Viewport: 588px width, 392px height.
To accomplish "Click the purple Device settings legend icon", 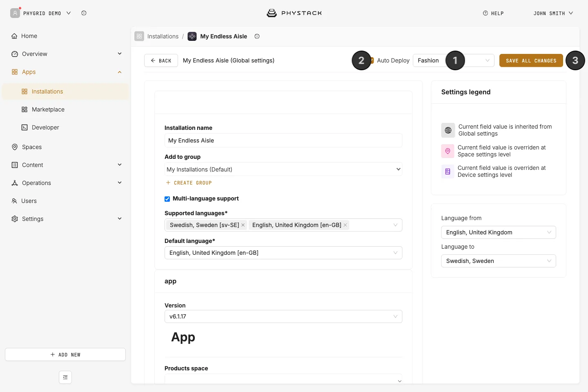I will point(448,171).
